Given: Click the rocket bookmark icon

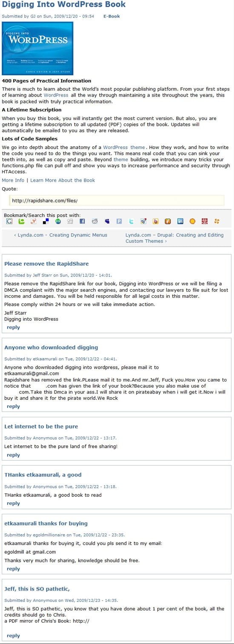Looking at the screenshot, I should pos(143,221).
